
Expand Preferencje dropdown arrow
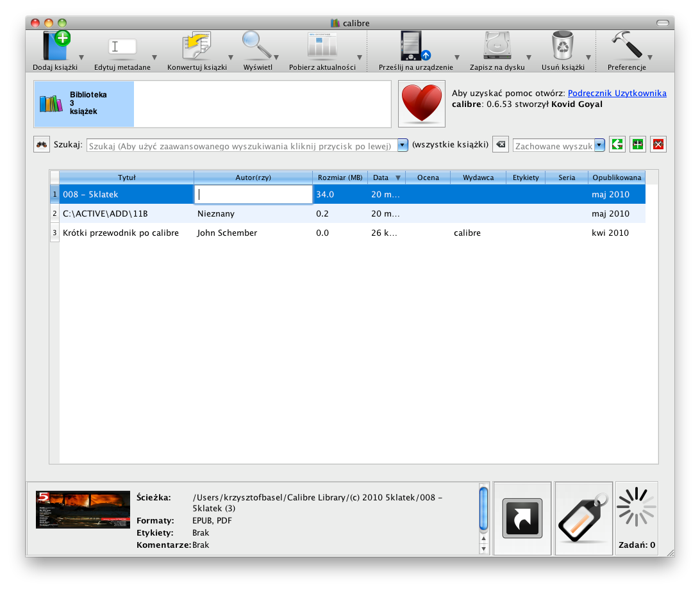650,58
